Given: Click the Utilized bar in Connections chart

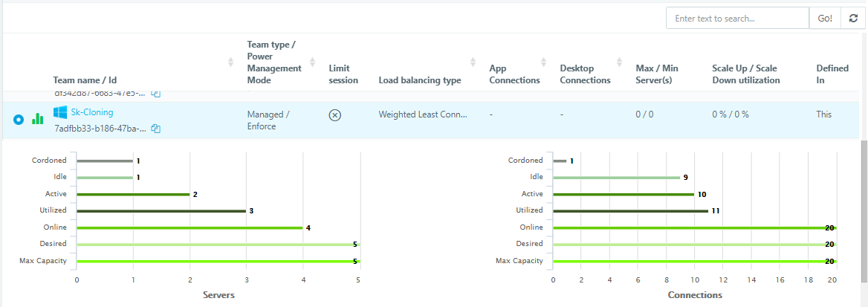Looking at the screenshot, I should (x=630, y=211).
